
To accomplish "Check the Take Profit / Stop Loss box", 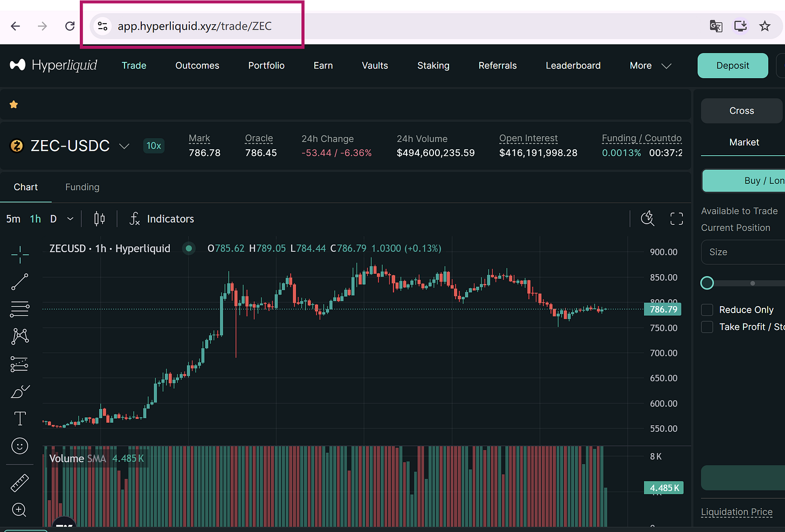I will click(x=707, y=327).
